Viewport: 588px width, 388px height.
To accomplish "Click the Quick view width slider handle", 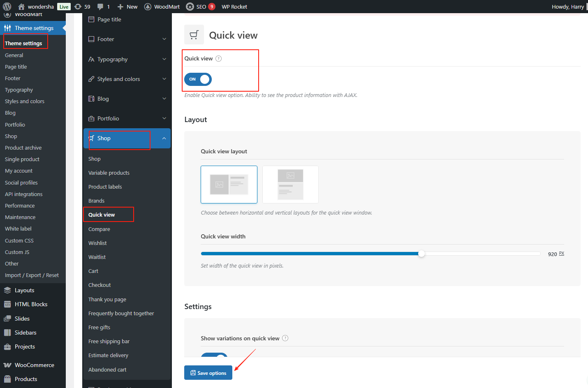I will point(421,254).
